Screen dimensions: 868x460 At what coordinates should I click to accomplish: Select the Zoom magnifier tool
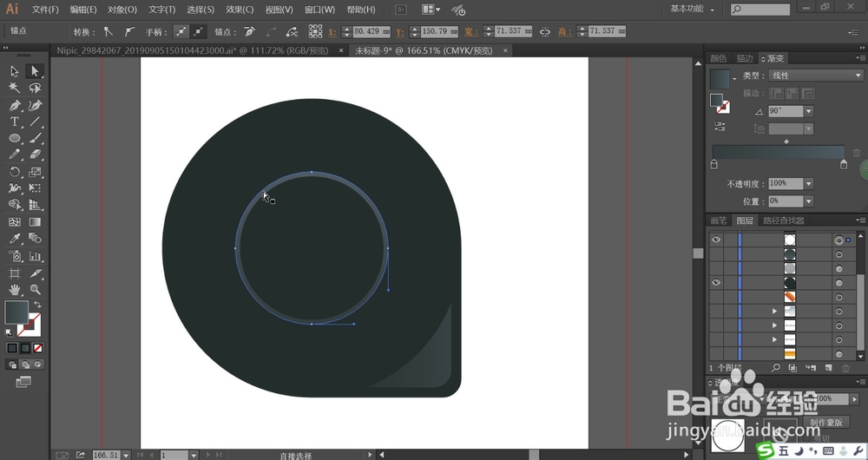(x=35, y=289)
